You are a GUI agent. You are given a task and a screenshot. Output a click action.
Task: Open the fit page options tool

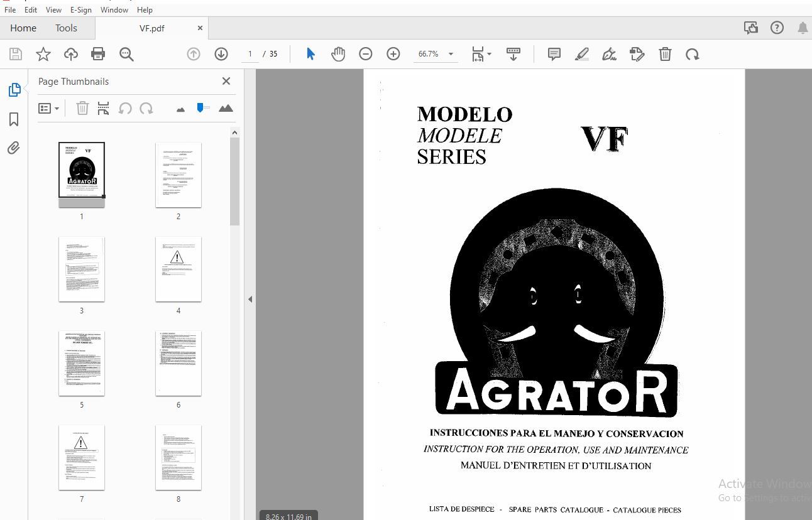(x=481, y=54)
